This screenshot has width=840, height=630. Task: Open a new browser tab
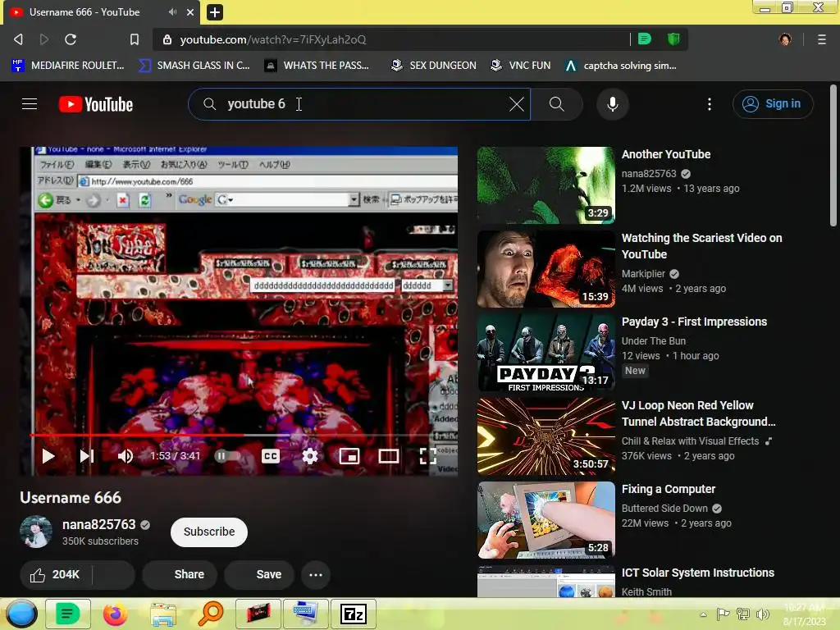(214, 11)
